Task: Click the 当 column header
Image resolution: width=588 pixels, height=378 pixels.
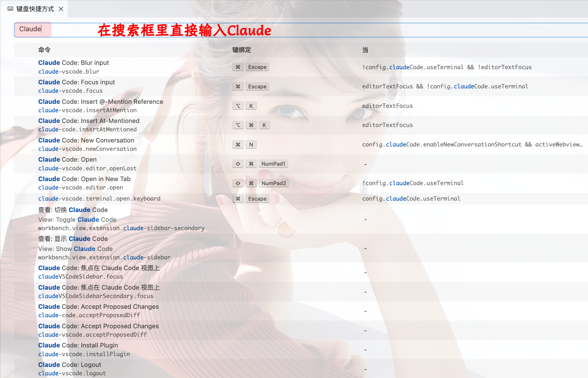Action: coord(365,50)
